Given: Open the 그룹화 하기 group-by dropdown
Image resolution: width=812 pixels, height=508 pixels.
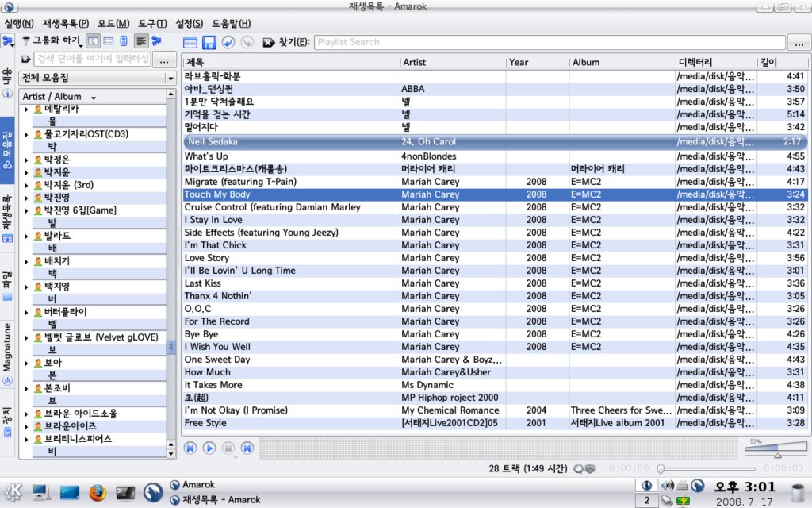Looking at the screenshot, I should [x=52, y=40].
